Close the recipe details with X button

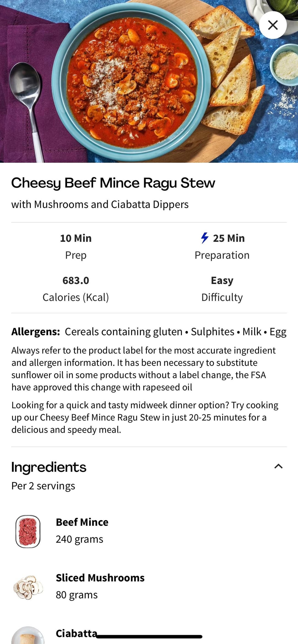[x=273, y=25]
